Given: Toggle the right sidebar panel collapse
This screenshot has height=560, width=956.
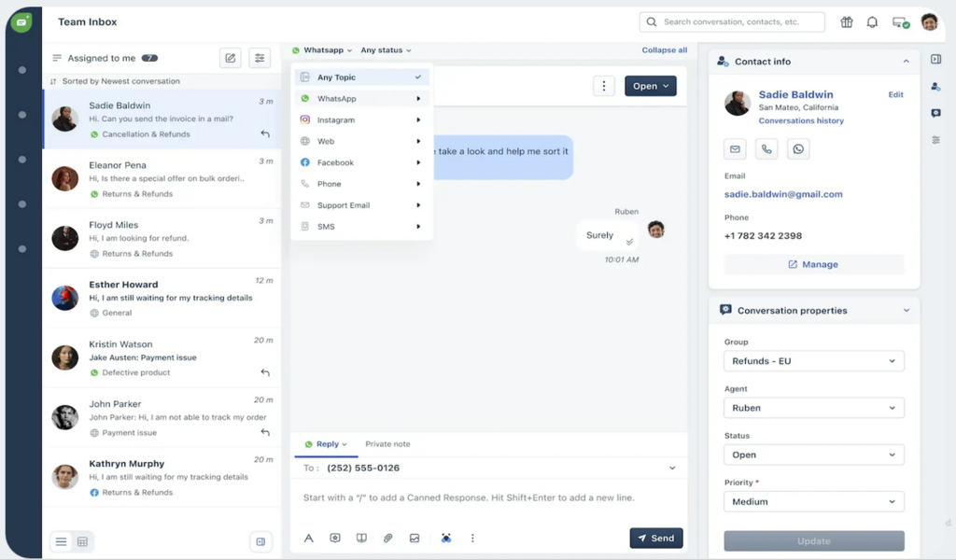Looking at the screenshot, I should point(935,60).
